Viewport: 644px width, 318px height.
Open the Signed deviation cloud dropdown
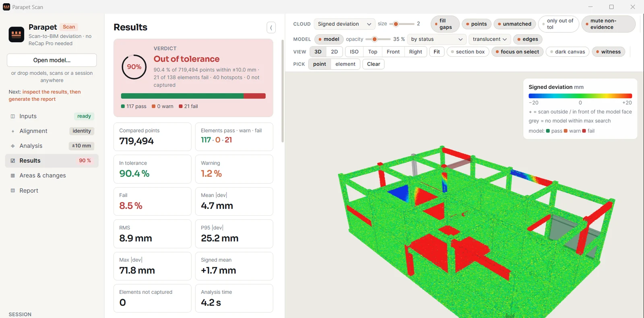click(x=345, y=24)
